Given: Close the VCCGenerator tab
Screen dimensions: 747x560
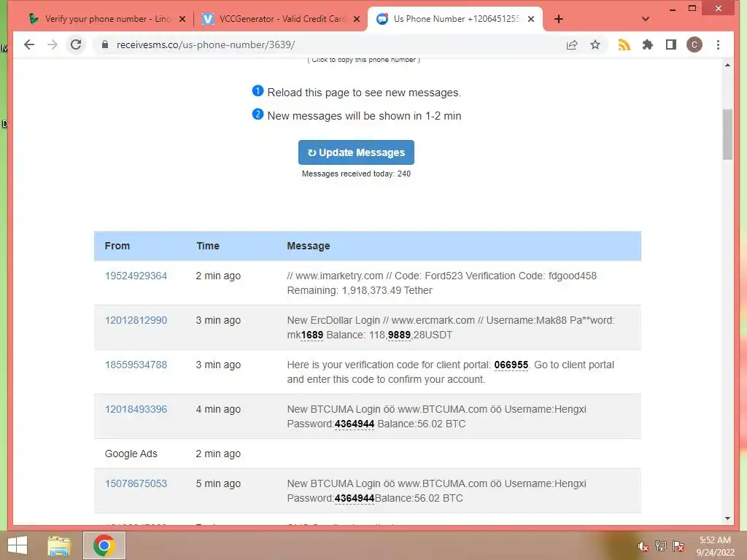Looking at the screenshot, I should pyautogui.click(x=356, y=19).
